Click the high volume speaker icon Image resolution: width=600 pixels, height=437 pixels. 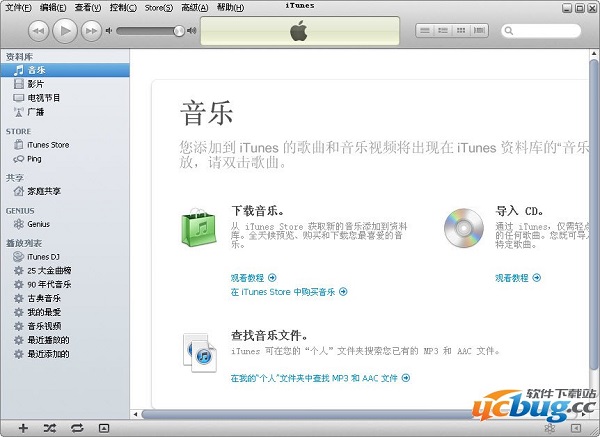pos(191,31)
